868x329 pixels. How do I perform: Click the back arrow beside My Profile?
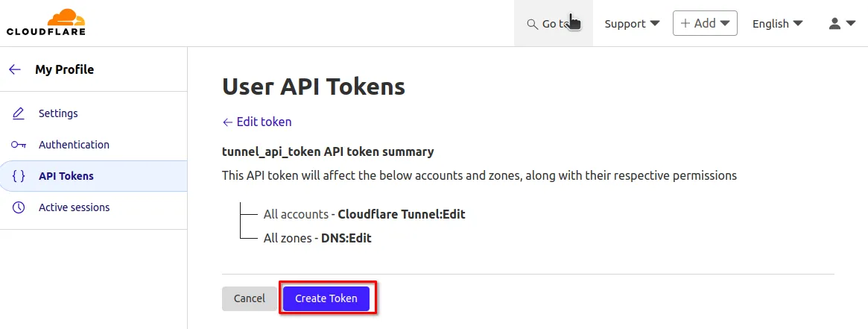[15, 69]
